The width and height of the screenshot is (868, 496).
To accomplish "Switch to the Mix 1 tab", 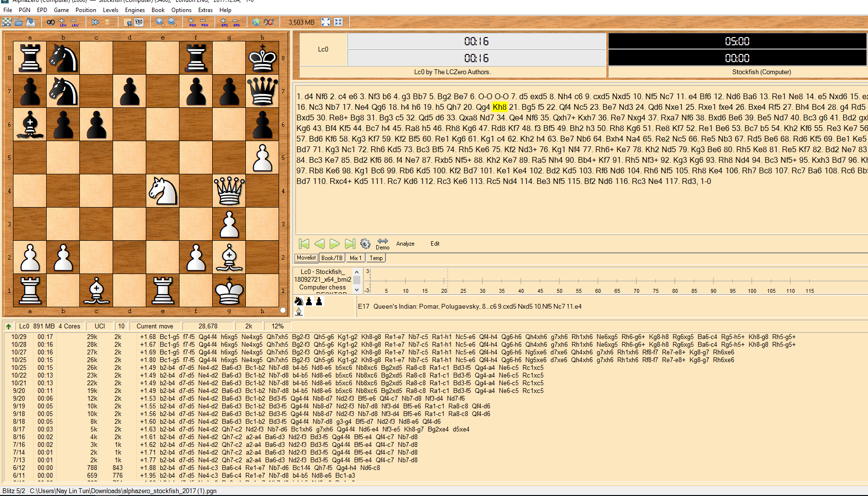I will [x=356, y=258].
